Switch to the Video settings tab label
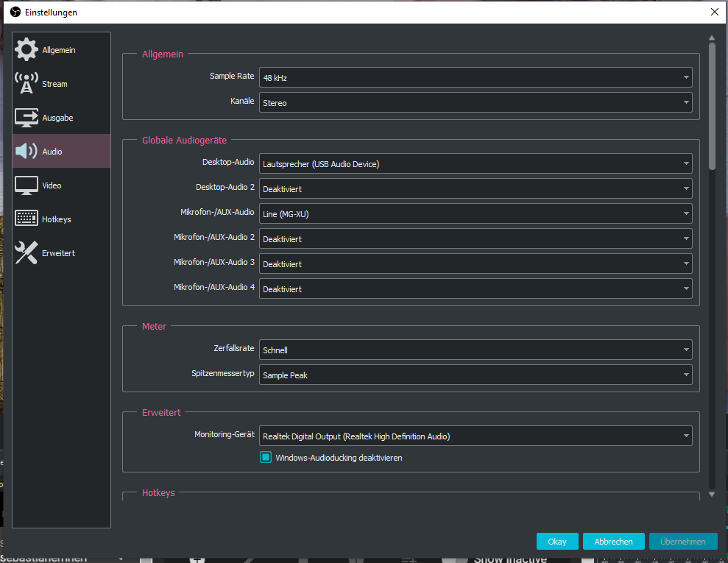Screen dimensions: 728x563 52,185
